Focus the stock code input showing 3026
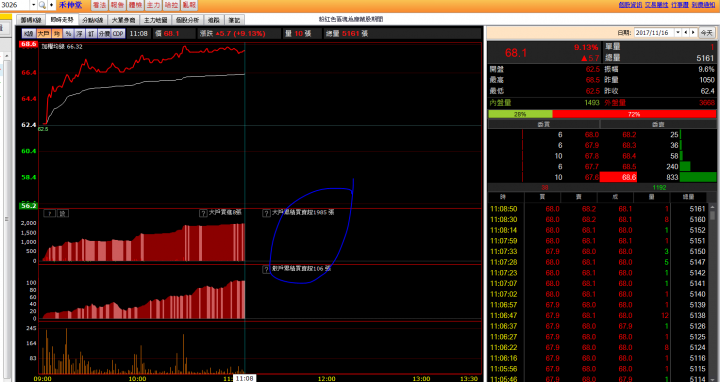The height and width of the screenshot is (382, 720). coord(15,5)
